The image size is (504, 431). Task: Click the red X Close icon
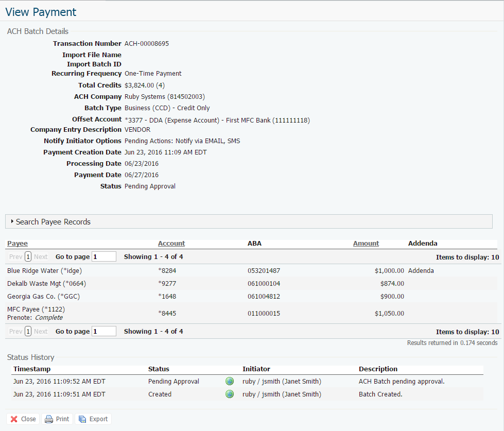point(14,419)
